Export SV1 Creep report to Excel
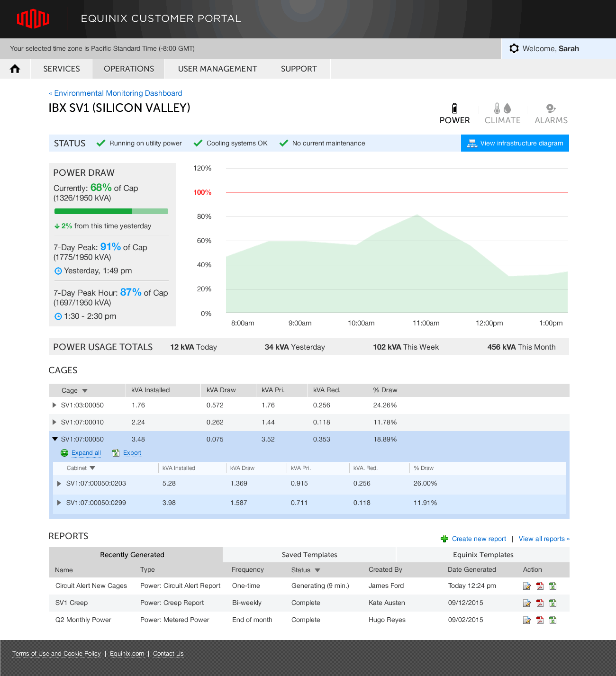 click(553, 603)
